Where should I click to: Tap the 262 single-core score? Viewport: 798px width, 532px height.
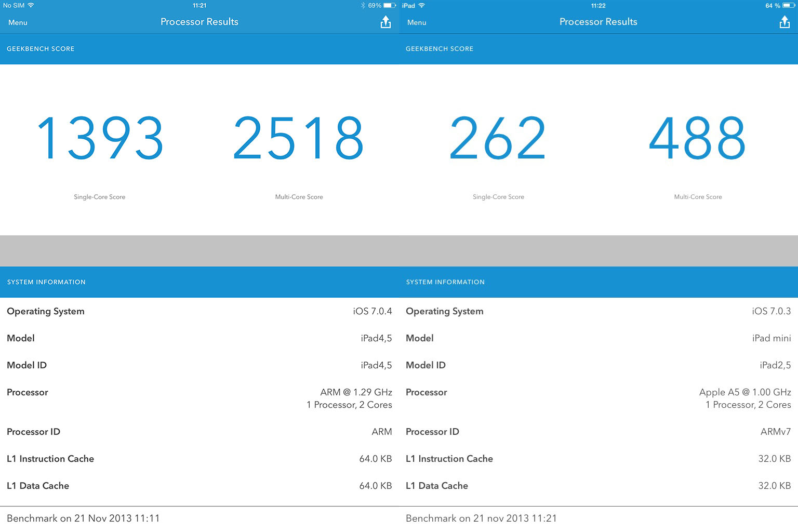point(498,138)
